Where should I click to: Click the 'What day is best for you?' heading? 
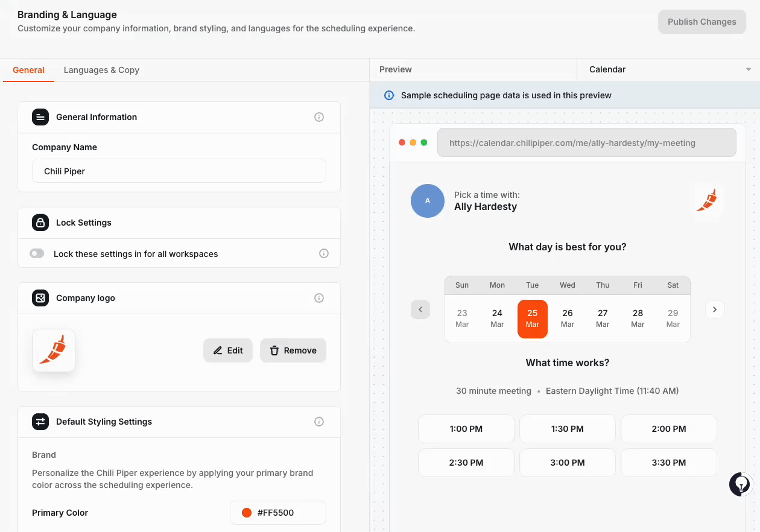(x=568, y=247)
